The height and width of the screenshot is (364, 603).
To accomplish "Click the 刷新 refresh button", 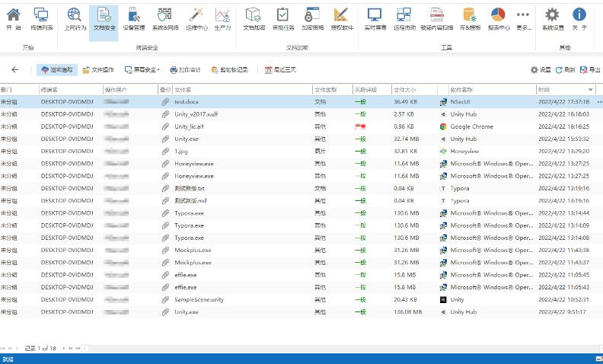I will (x=565, y=70).
